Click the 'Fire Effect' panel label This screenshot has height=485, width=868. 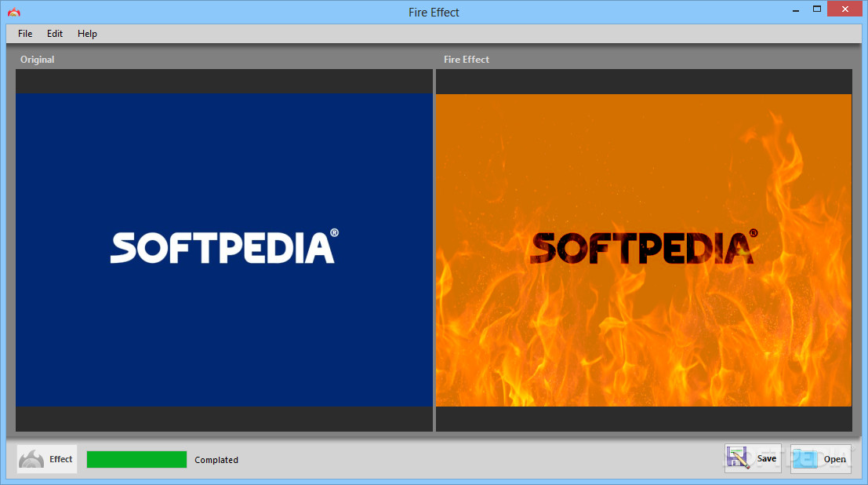tap(466, 60)
